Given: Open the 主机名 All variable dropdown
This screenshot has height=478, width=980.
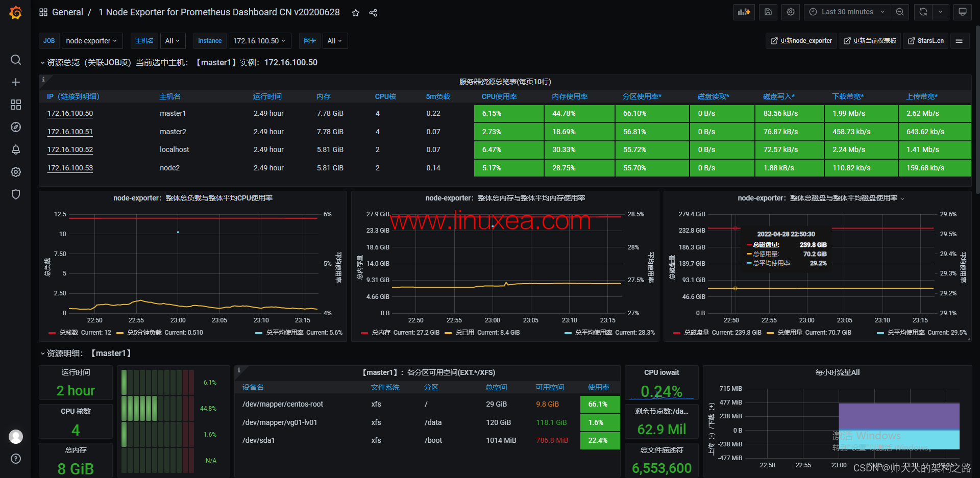Looking at the screenshot, I should coord(173,40).
